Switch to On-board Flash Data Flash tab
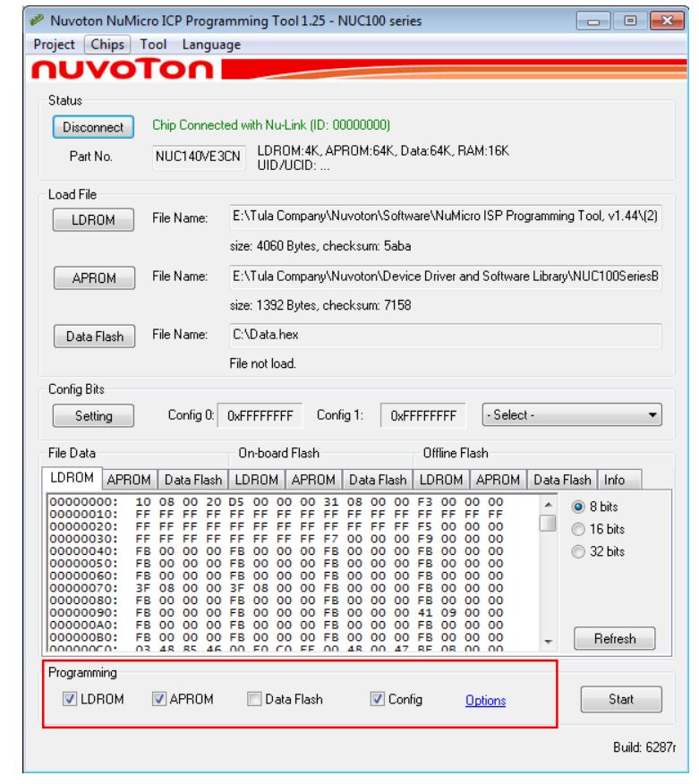This screenshot has width=699, height=784. 378,480
